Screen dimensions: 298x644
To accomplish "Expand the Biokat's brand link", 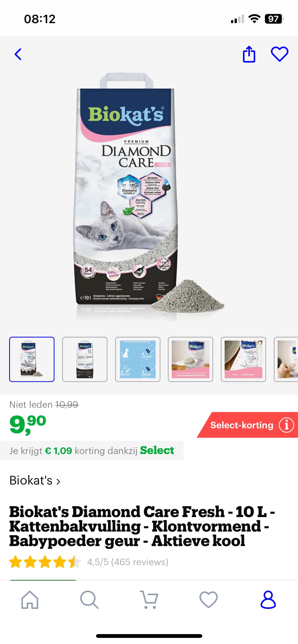I will click(35, 480).
